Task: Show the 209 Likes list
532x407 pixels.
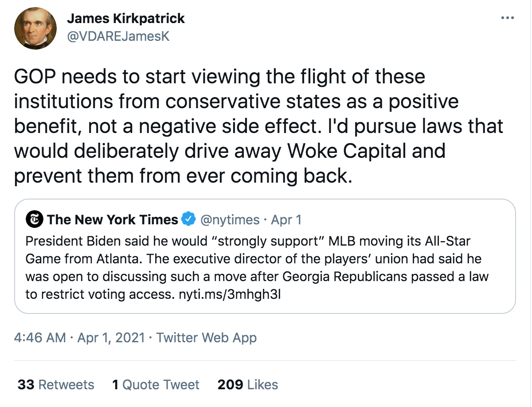Action: 248,384
